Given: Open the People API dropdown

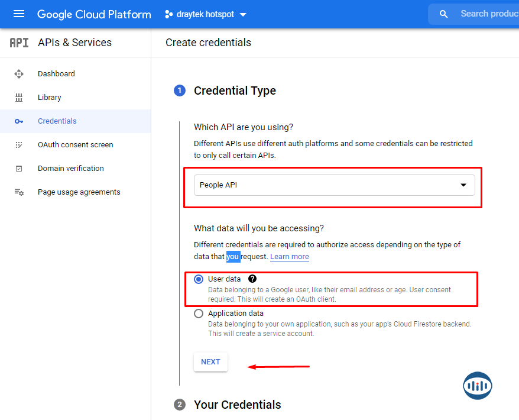Looking at the screenshot, I should click(x=334, y=185).
